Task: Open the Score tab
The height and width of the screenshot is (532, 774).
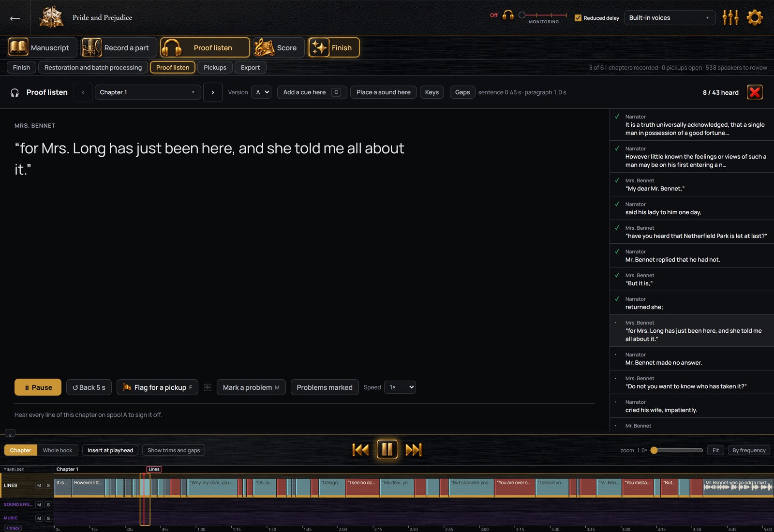Action: tap(279, 47)
